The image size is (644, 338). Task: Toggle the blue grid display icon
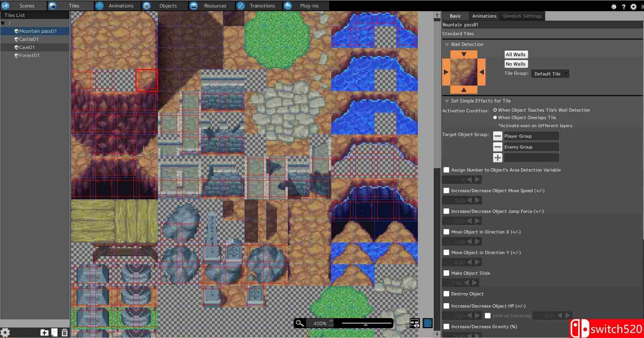coord(428,323)
